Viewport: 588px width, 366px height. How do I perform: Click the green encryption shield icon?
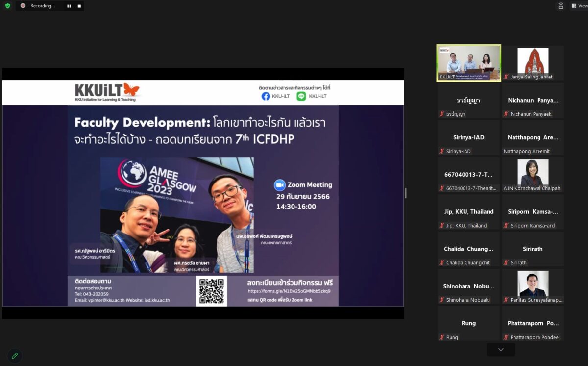point(7,6)
